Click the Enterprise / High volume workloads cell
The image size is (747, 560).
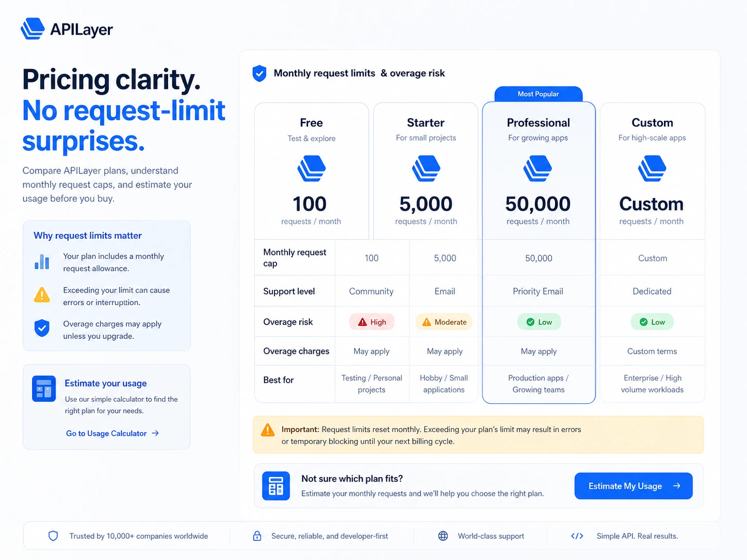(652, 384)
